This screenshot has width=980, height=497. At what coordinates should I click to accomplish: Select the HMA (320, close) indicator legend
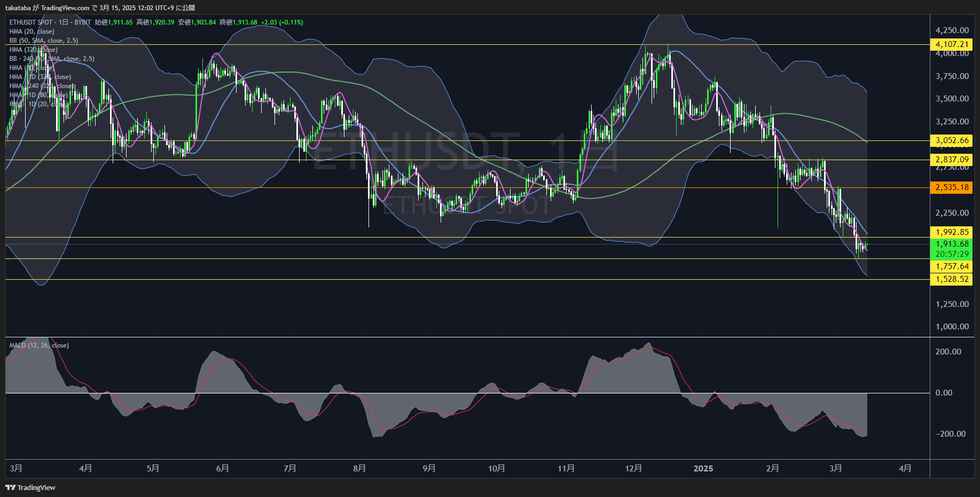34,50
